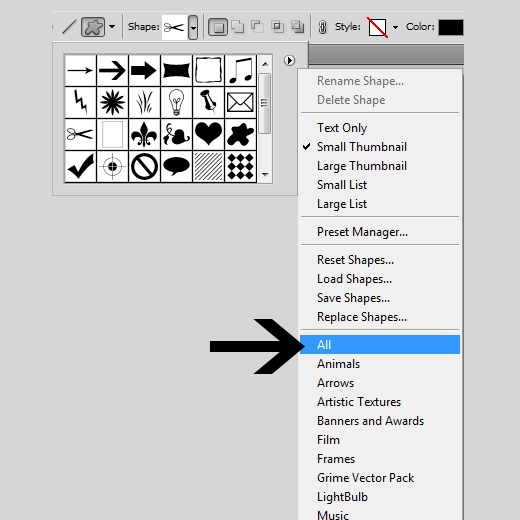Open the black Color swatch

451,27
